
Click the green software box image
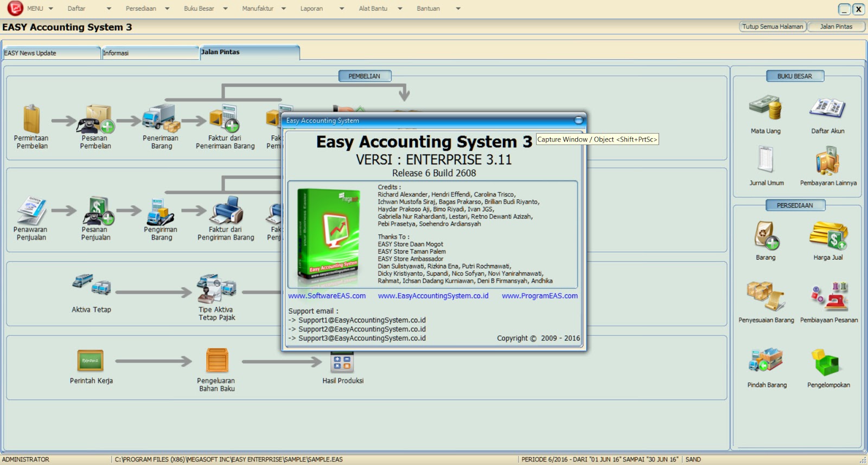[329, 235]
